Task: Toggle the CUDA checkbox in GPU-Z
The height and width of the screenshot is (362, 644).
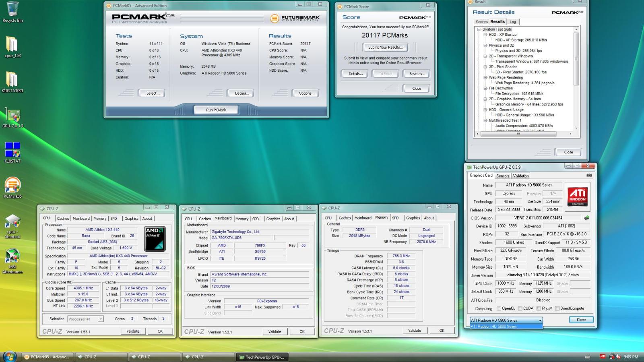Action: pyautogui.click(x=520, y=308)
